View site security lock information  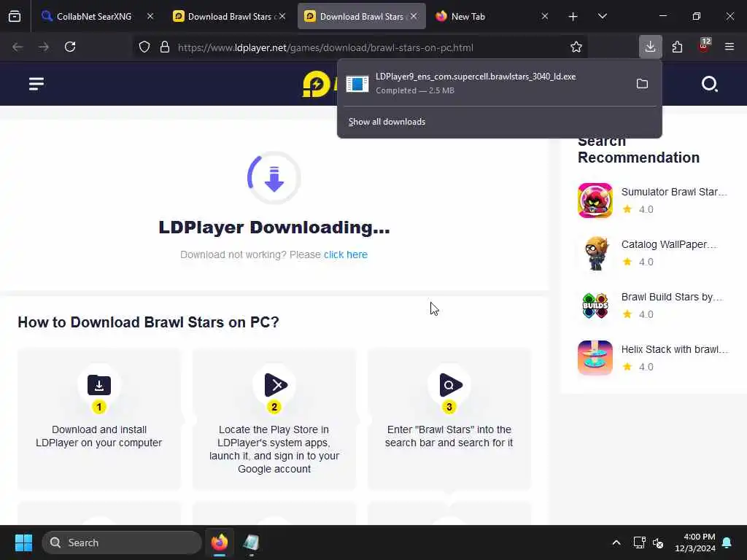[165, 47]
